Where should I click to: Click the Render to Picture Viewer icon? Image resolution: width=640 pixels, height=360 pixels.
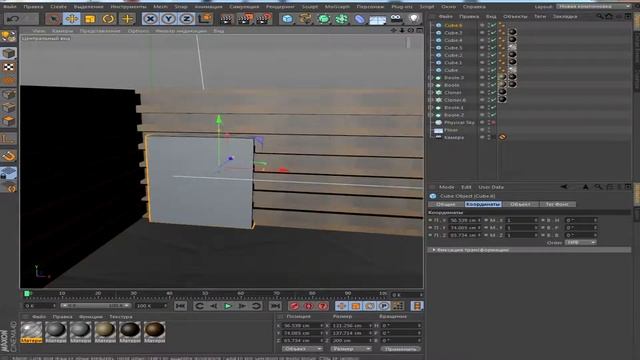(245, 19)
